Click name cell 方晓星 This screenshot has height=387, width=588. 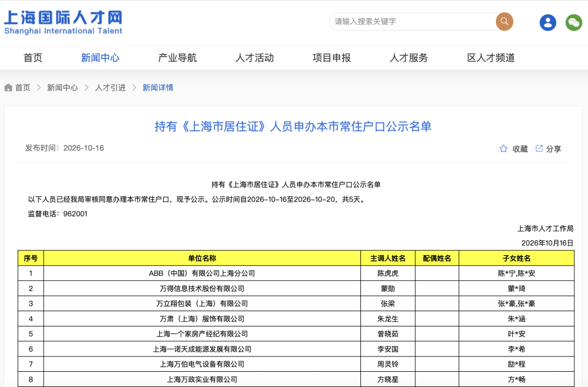pyautogui.click(x=388, y=379)
